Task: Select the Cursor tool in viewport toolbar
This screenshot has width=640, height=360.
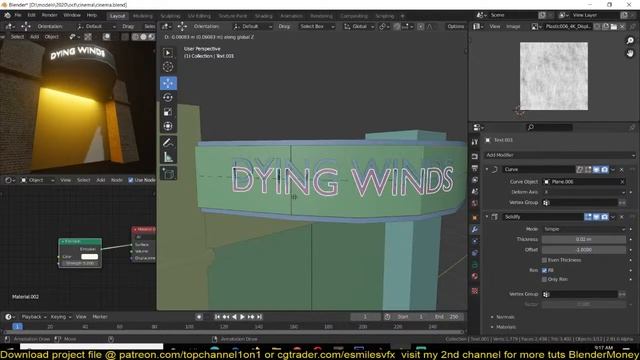Action: (x=168, y=67)
